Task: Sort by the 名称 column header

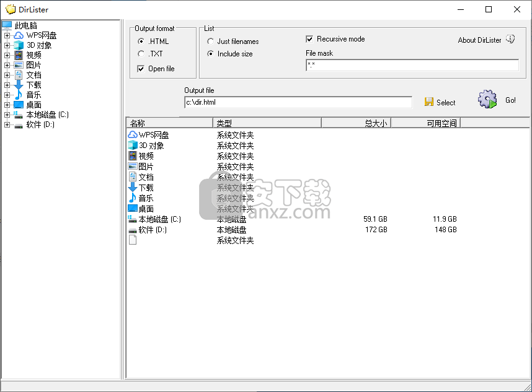Action: pos(169,123)
